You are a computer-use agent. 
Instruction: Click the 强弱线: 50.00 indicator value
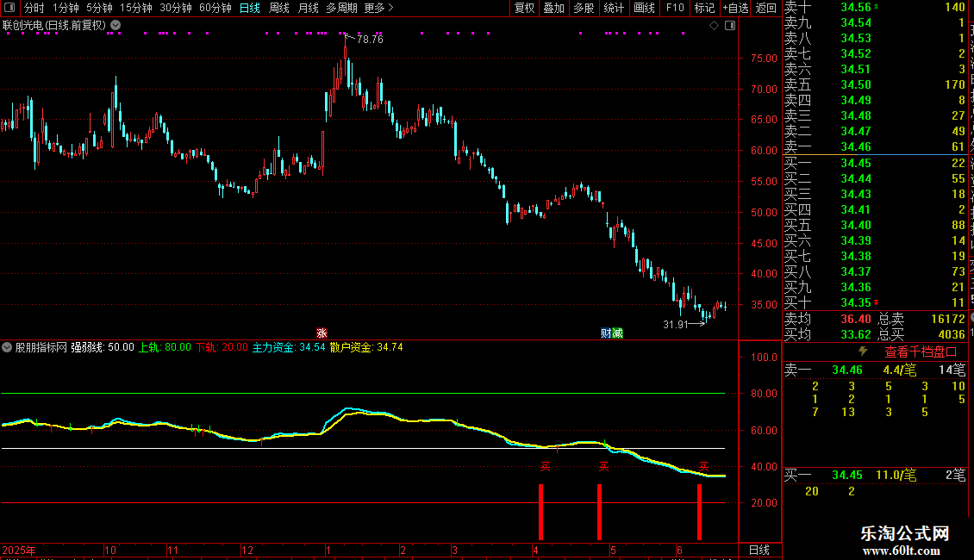(103, 347)
